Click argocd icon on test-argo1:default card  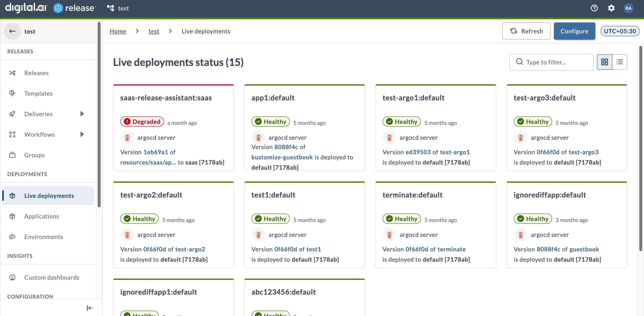click(x=389, y=137)
